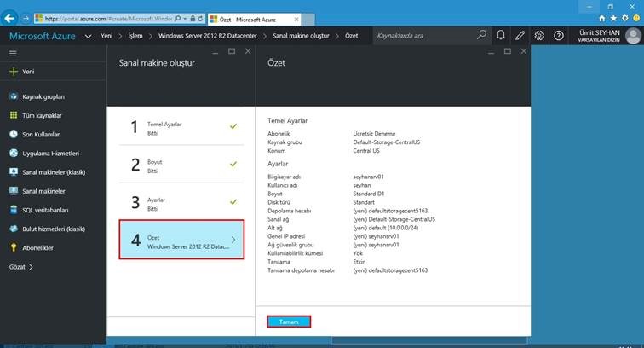Click the (yeni) default (10.0.0.0/24) subnet value
Viewport: 644px width, 348px height.
[386, 228]
